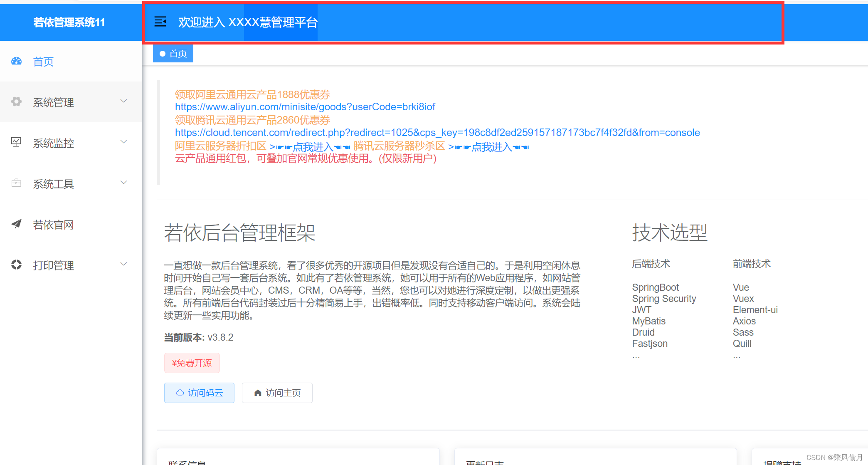Expand the 打印管理 chevron arrow
The image size is (868, 465).
tap(123, 264)
